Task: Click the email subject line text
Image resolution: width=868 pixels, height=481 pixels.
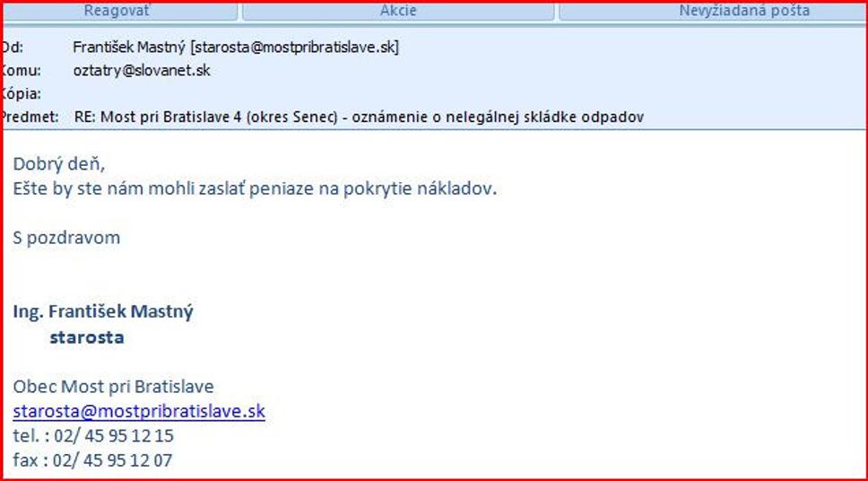Action: tap(359, 117)
